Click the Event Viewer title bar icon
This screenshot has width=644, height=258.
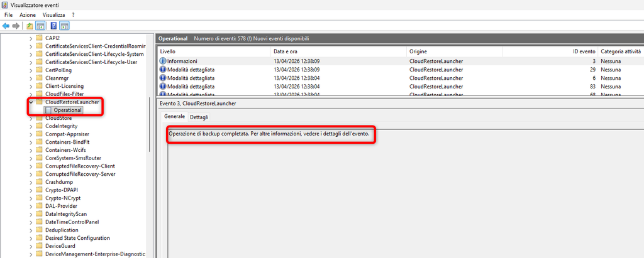pos(5,5)
